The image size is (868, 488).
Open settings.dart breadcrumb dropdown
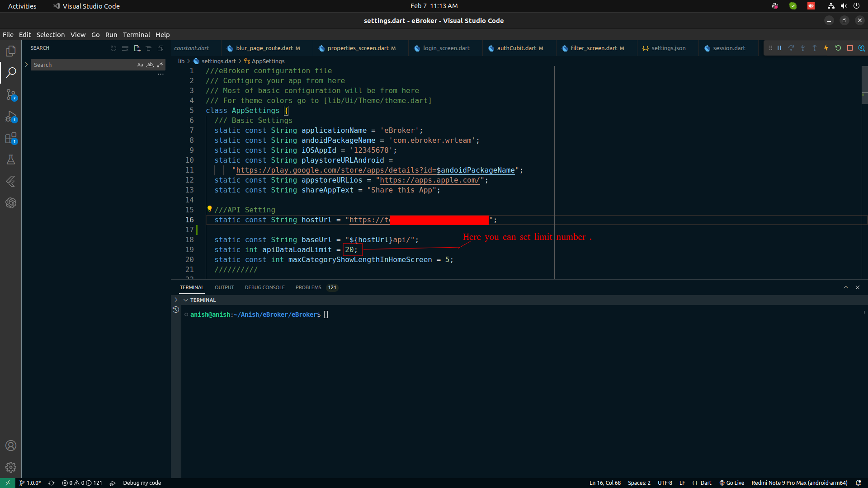tap(218, 61)
